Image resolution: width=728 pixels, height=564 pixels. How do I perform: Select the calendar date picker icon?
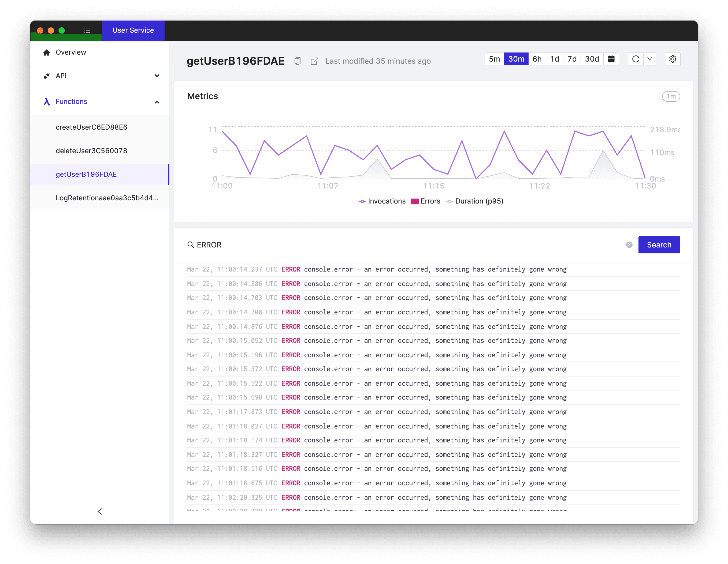click(613, 60)
